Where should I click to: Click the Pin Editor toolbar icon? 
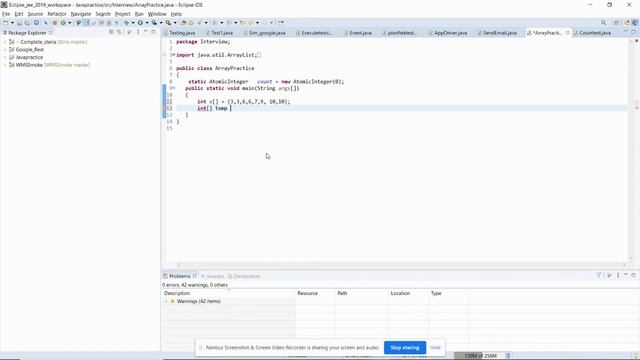coord(281,23)
